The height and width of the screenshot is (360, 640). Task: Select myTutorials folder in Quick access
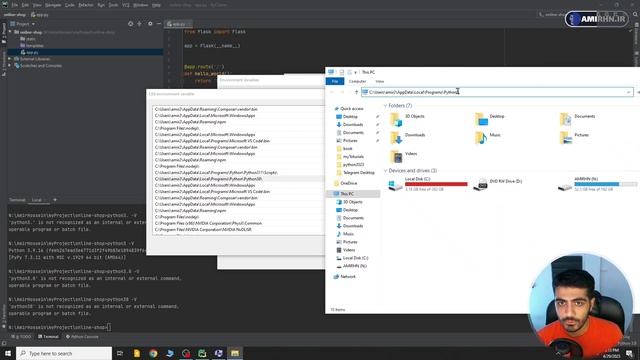353,157
